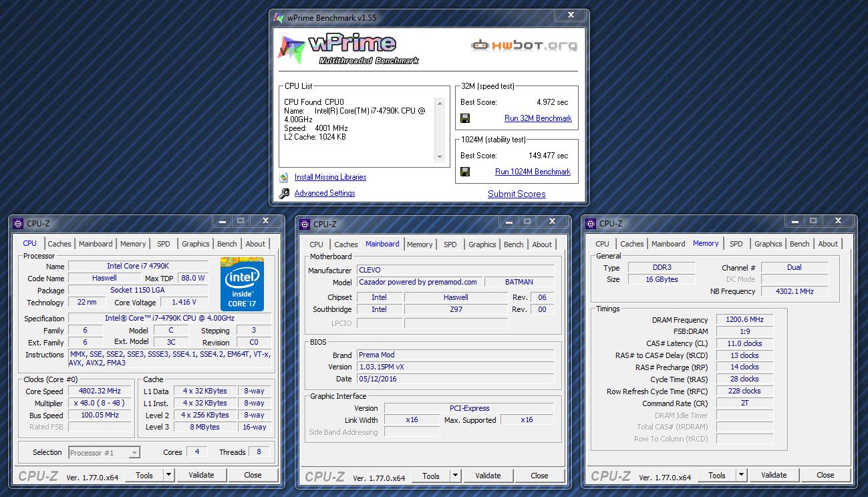Click the DRAM Frequency value 1200.6 MHz
This screenshot has width=868, height=497.
coord(745,320)
